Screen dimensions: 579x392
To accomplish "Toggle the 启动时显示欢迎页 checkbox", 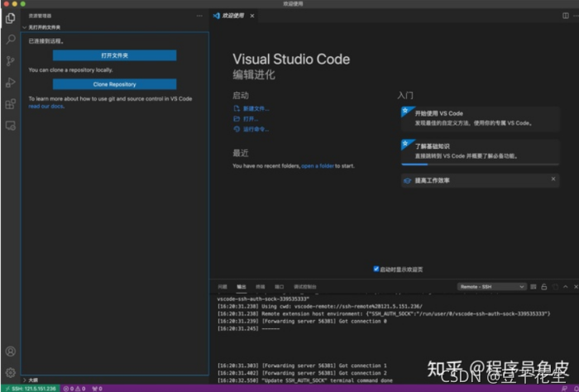I will (376, 269).
